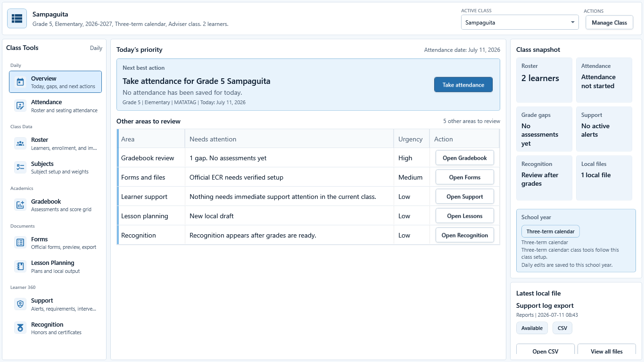The height and width of the screenshot is (362, 644).
Task: Click the Manage Class button
Action: point(609,22)
